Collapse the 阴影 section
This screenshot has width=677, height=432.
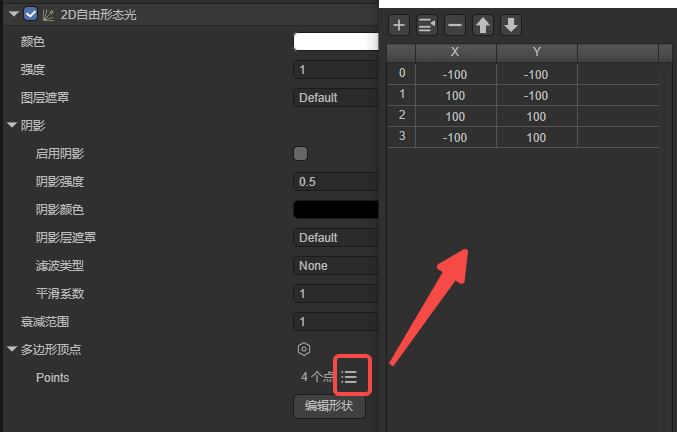(x=12, y=126)
